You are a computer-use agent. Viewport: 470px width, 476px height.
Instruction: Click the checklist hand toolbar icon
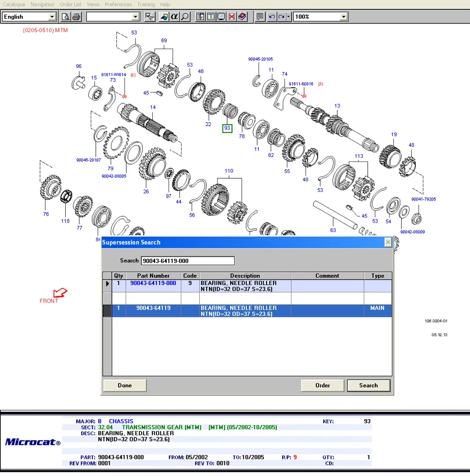[x=150, y=17]
